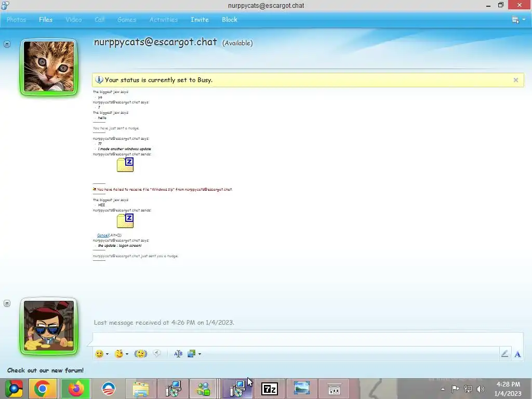Block this contact via Block
This screenshot has width=532, height=399.
230,20
